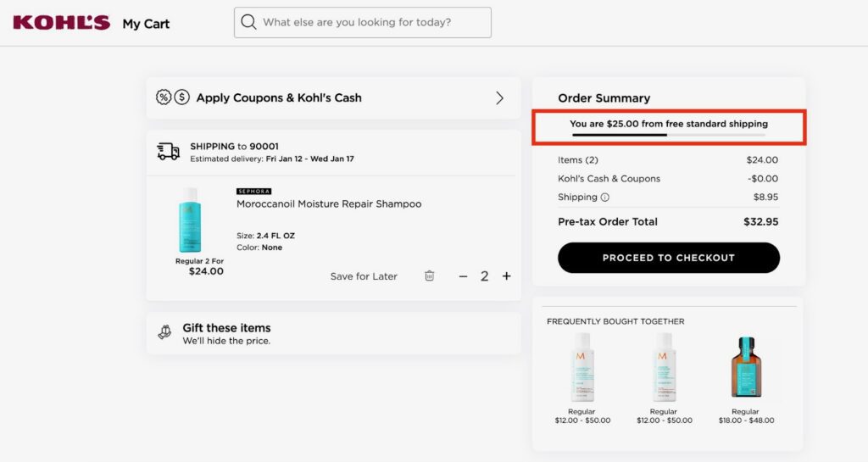
Task: Decrease quantity with the minus button
Action: click(463, 276)
